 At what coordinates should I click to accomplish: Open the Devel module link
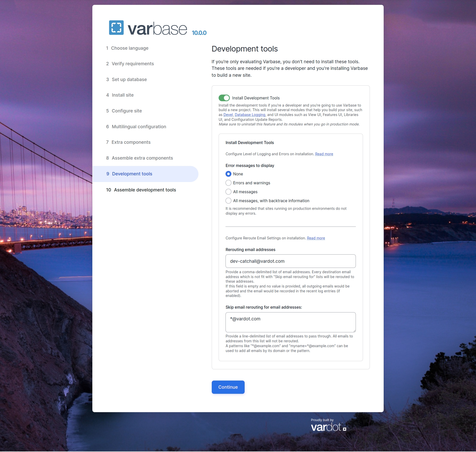(228, 115)
